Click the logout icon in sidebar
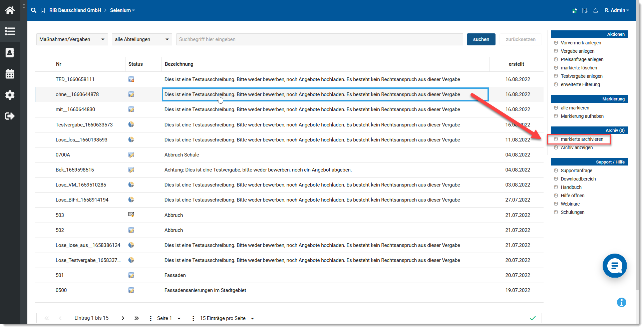This screenshot has width=644, height=329. coord(10,116)
